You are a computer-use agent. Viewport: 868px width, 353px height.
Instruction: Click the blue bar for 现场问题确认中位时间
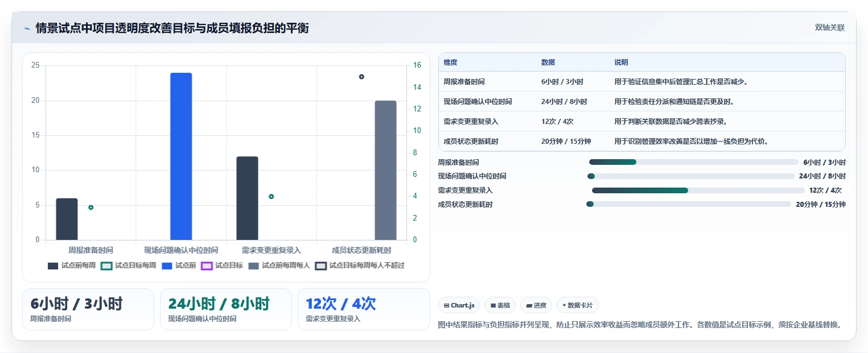pos(181,156)
